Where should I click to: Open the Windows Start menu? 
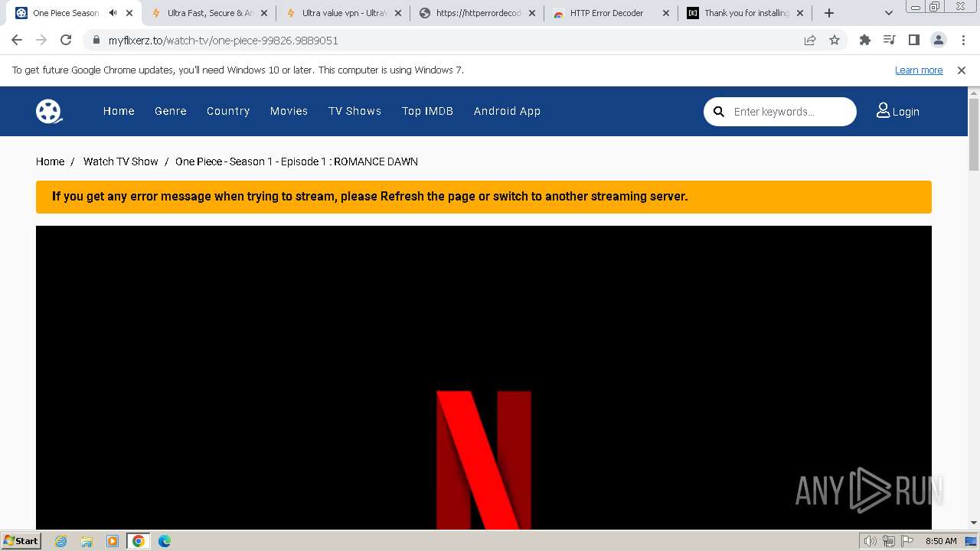click(x=21, y=540)
